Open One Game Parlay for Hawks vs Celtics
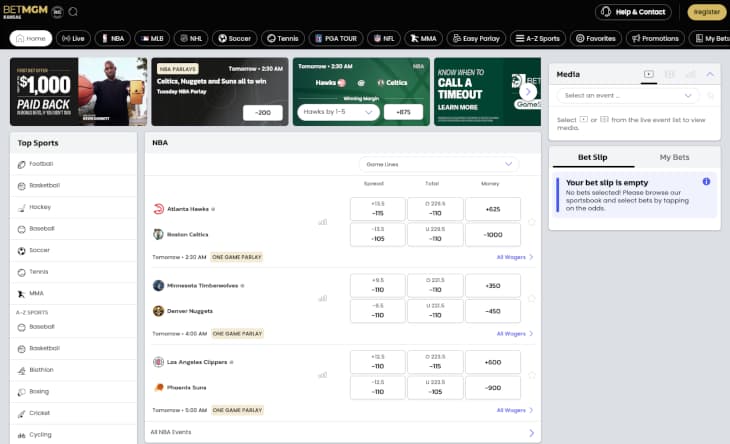Image resolution: width=730 pixels, height=444 pixels. [x=237, y=257]
